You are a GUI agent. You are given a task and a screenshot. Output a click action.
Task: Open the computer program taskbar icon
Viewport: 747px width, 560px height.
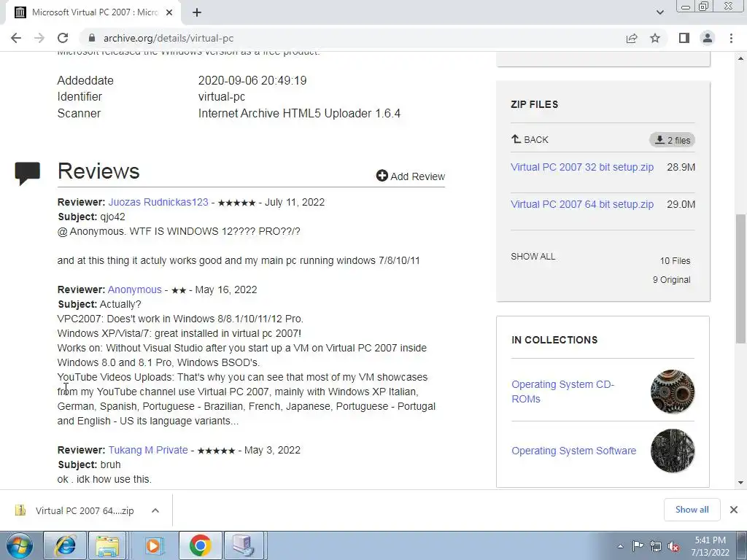[x=244, y=545]
